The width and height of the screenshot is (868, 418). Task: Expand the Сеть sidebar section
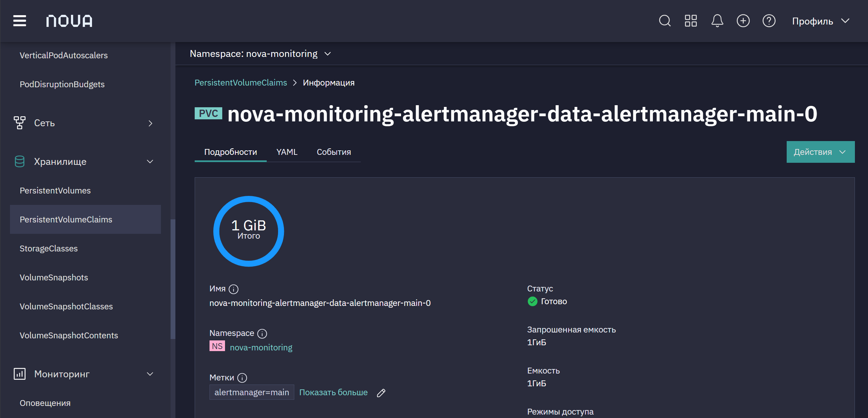83,123
